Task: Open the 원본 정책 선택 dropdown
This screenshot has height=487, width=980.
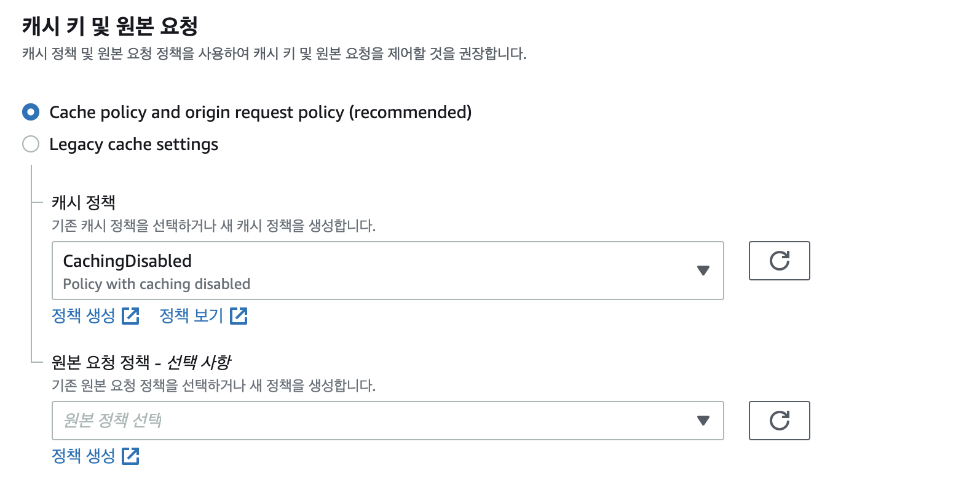Action: pyautogui.click(x=388, y=421)
